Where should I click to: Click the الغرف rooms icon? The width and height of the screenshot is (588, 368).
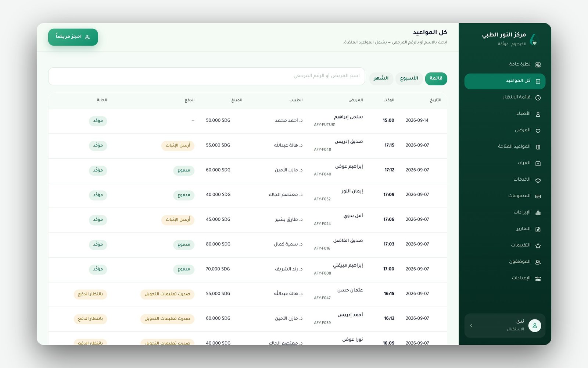pos(538,163)
